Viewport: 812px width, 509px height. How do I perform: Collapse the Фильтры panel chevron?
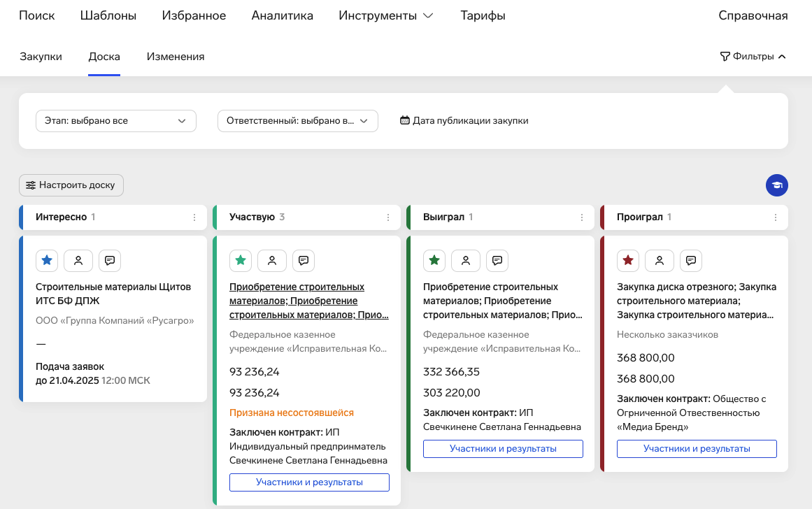tap(782, 56)
